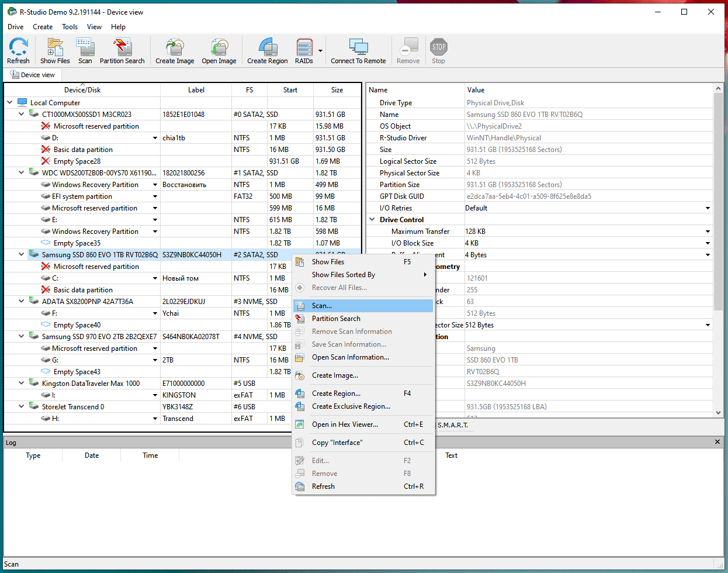Click the Open Image toolbar icon
728x573 pixels.
click(x=219, y=51)
